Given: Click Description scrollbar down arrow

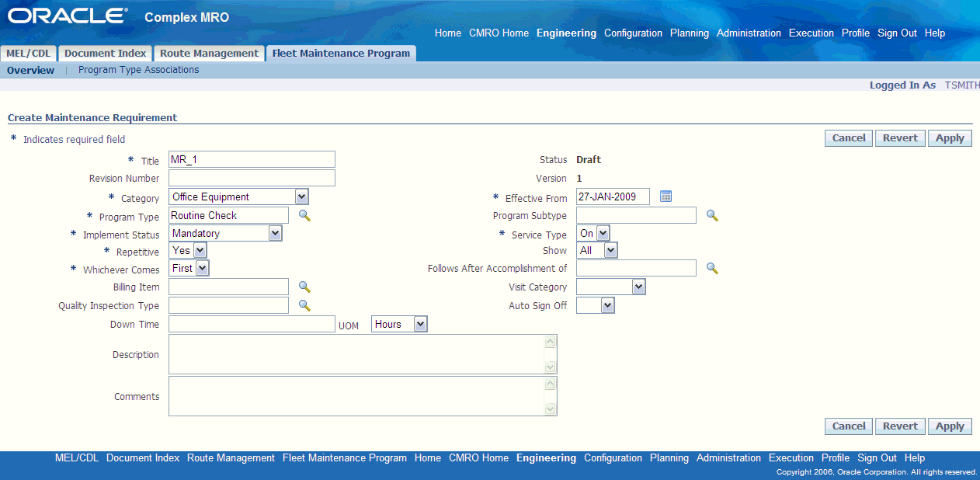Looking at the screenshot, I should click(551, 367).
